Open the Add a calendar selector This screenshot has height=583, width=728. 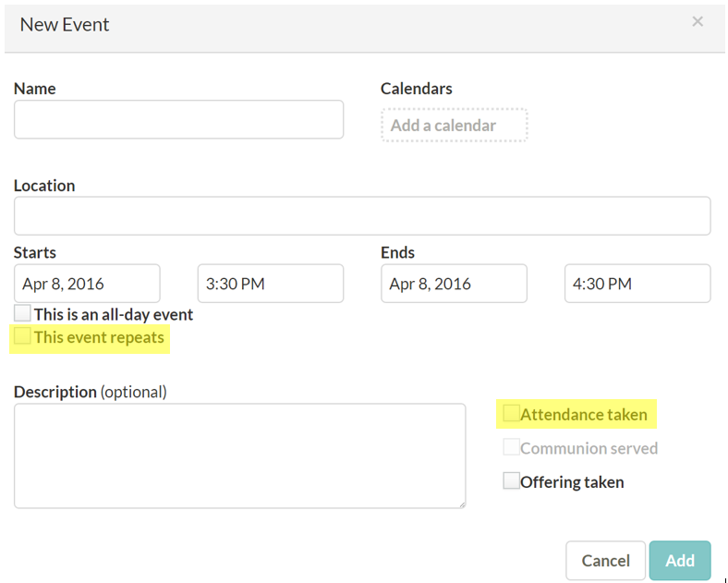click(454, 126)
